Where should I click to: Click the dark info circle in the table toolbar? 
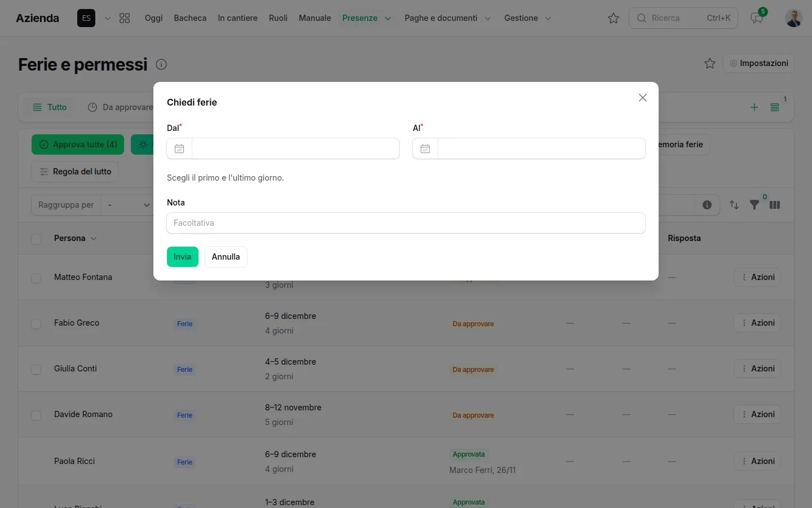(x=707, y=205)
